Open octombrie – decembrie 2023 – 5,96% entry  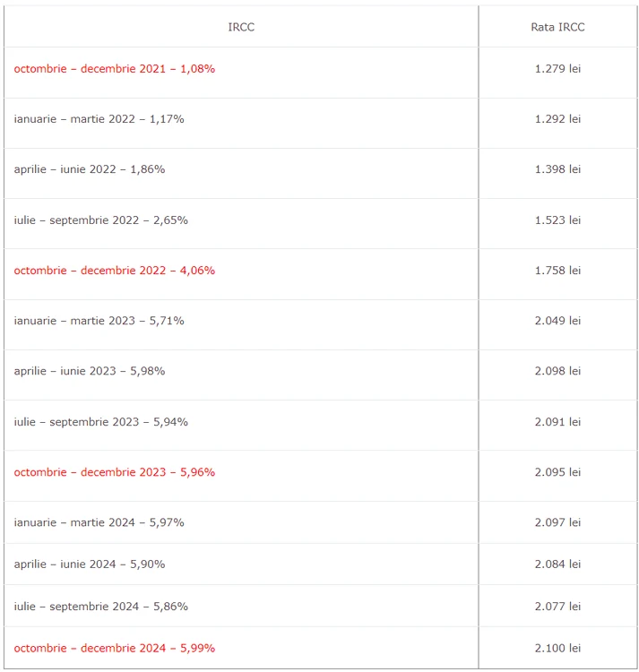[x=115, y=472]
